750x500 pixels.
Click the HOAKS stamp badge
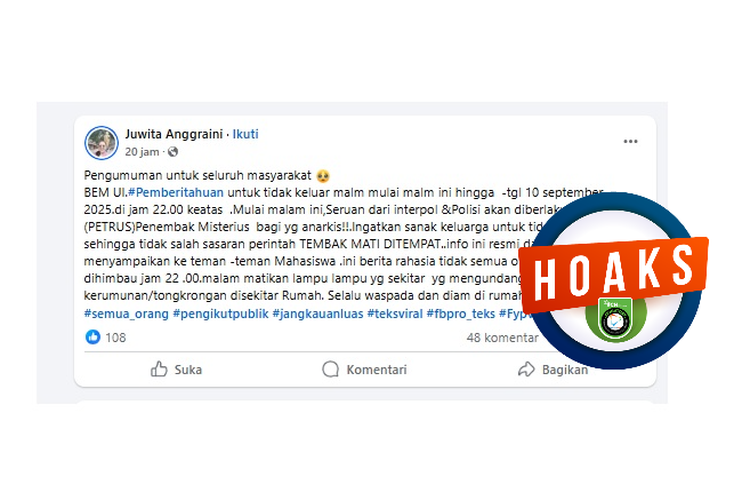pyautogui.click(x=614, y=275)
